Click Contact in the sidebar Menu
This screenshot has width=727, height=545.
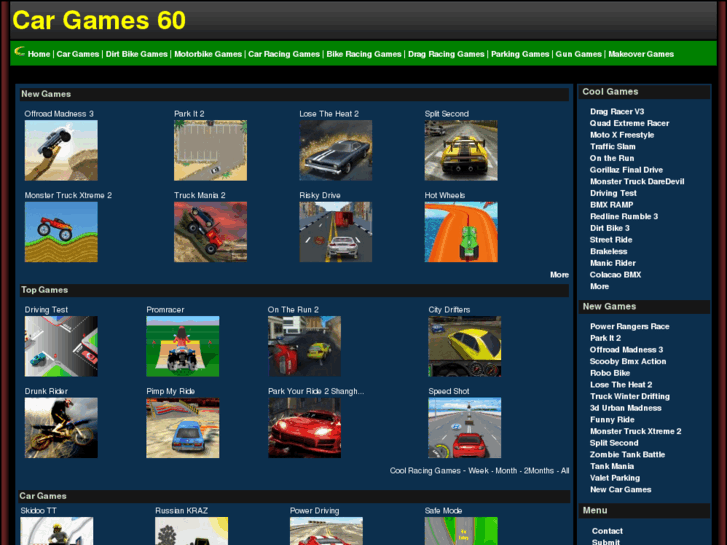coord(607,531)
